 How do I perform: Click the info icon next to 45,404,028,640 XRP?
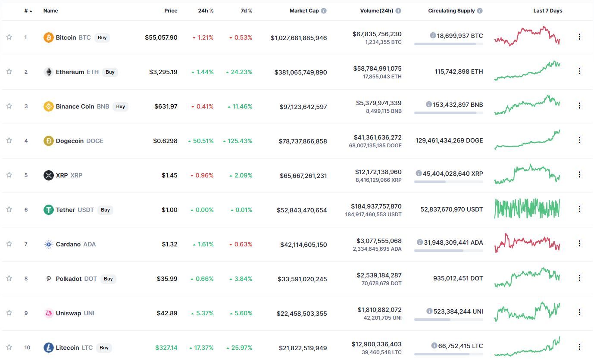419,173
